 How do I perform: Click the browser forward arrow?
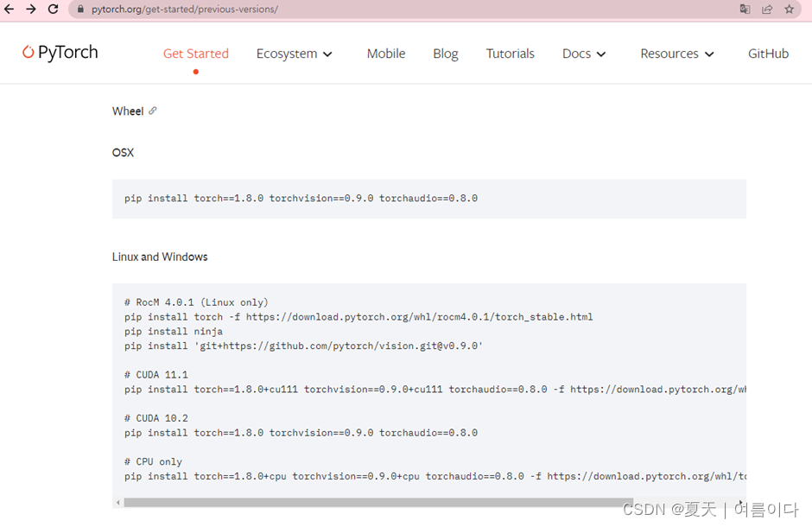click(x=31, y=9)
